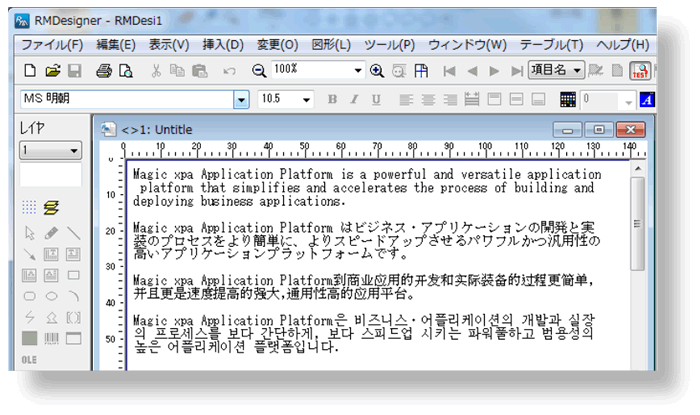This screenshot has height=415, width=700.
Task: Toggle the yellow layers icon
Action: (52, 208)
